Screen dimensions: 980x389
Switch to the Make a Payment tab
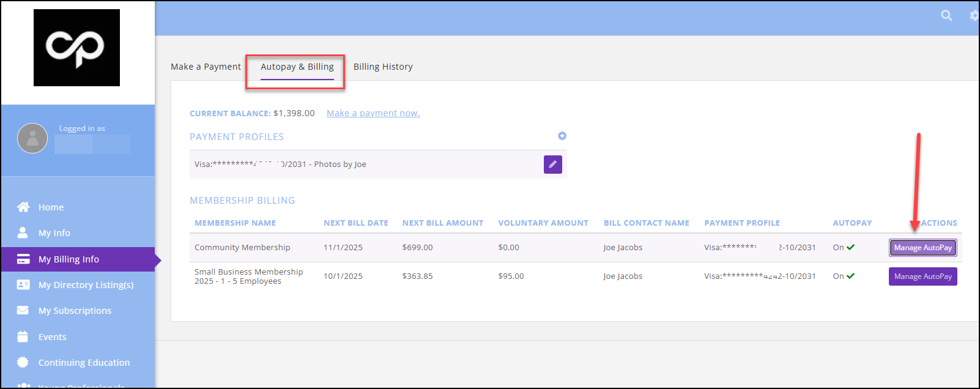(x=206, y=67)
